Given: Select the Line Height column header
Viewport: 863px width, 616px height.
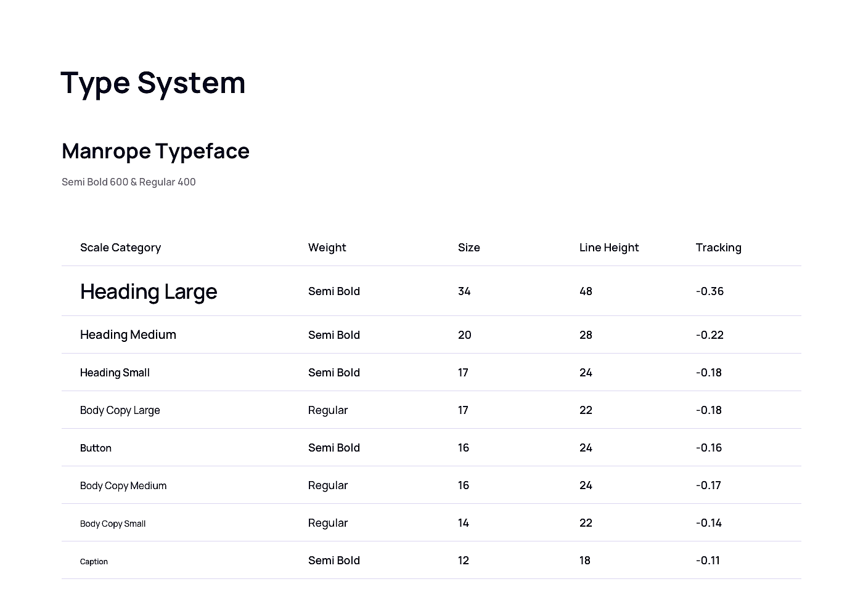Looking at the screenshot, I should coord(608,248).
